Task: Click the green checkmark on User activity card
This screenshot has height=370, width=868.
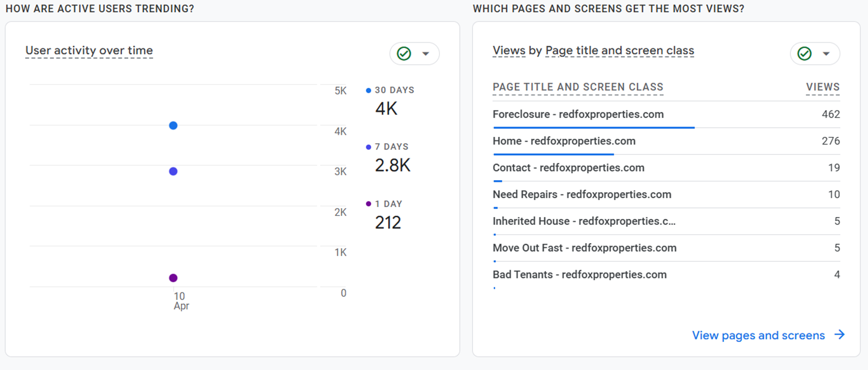Action: click(404, 53)
